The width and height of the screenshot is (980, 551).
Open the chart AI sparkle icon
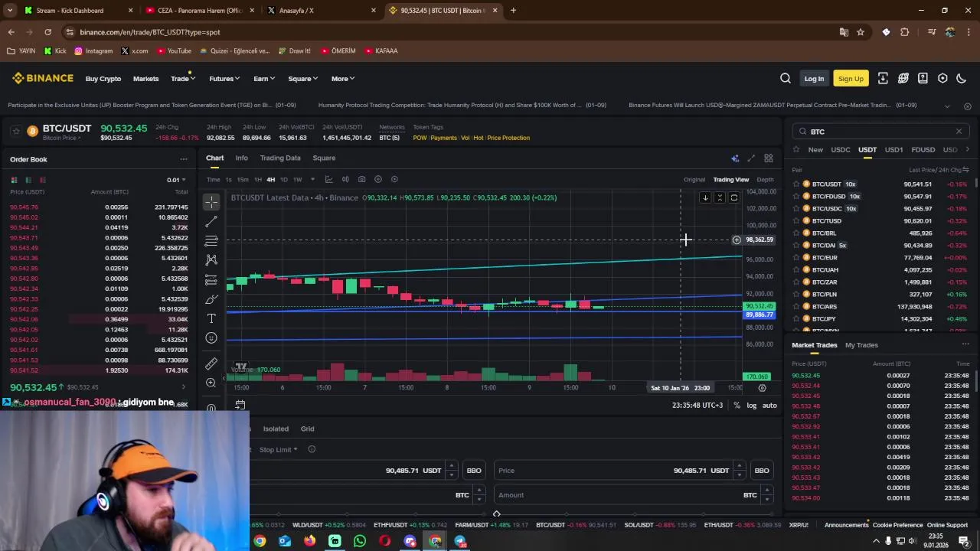pyautogui.click(x=735, y=158)
